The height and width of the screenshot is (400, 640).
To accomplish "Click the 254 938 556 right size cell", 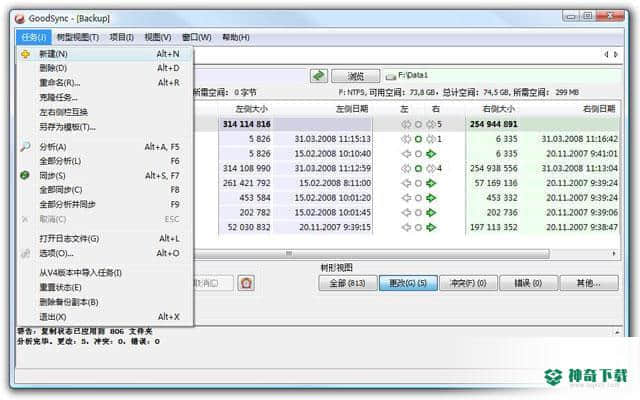I will pos(493,169).
